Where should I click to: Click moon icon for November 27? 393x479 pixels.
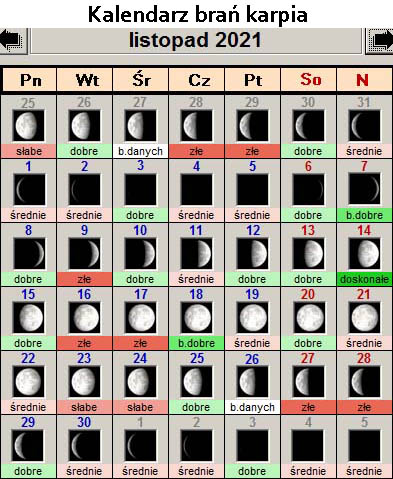pos(308,382)
